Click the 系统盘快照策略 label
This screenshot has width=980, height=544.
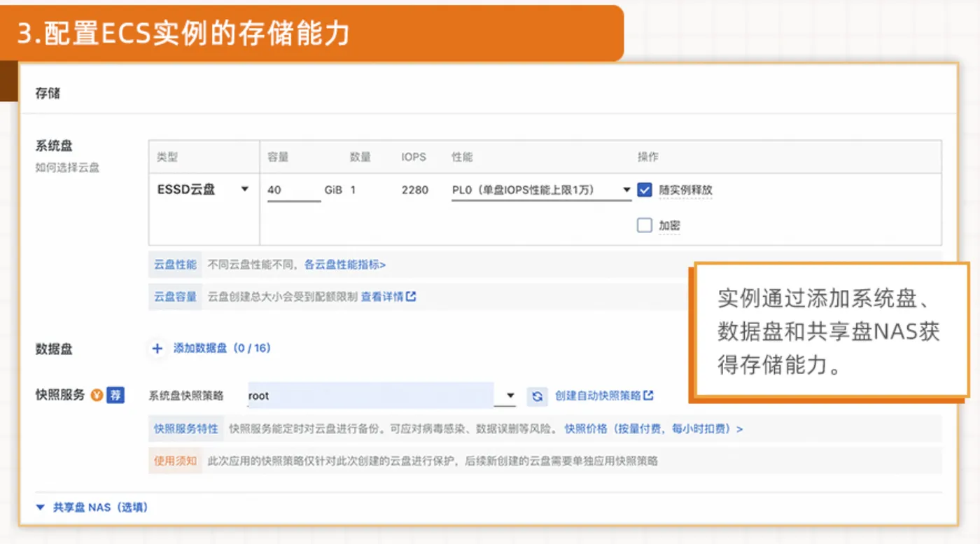(186, 396)
